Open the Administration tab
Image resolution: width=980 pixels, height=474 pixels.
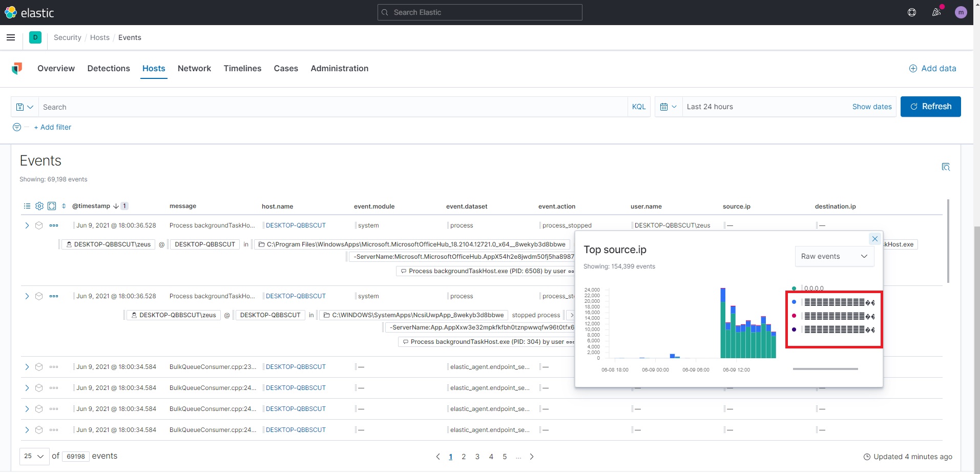pos(339,69)
